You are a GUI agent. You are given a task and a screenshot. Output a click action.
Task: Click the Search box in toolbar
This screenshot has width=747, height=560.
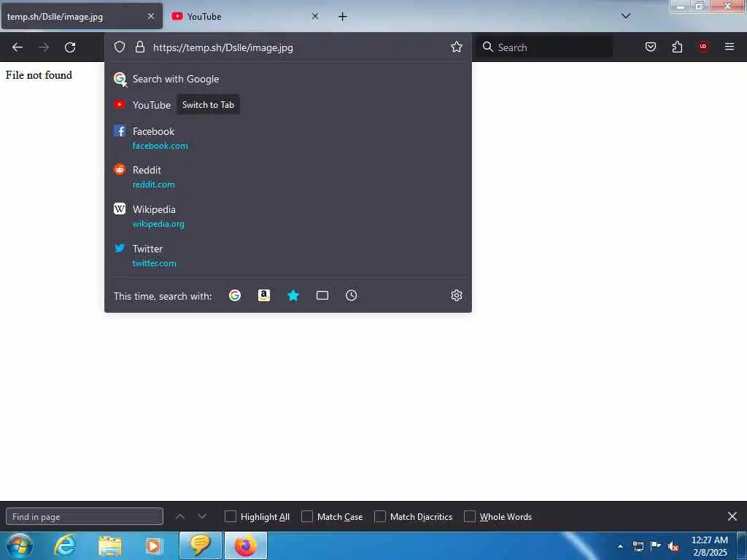click(x=544, y=47)
